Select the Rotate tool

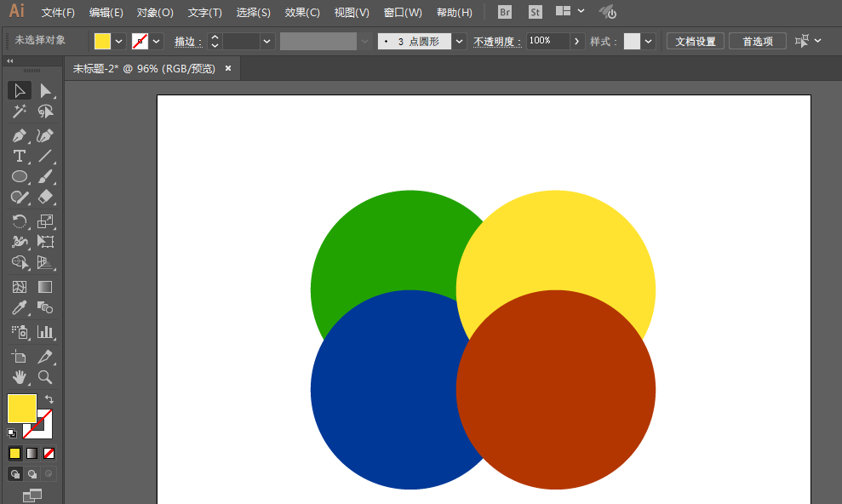(20, 221)
